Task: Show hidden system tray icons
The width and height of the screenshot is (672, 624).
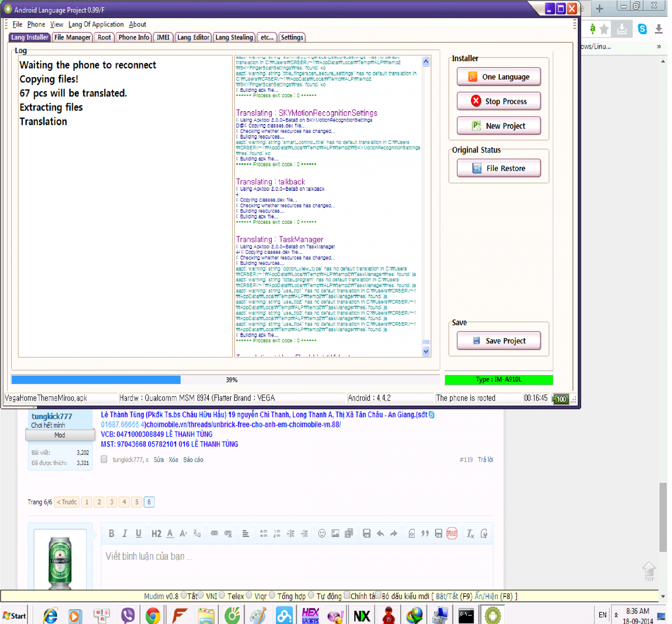Action: tap(616, 615)
